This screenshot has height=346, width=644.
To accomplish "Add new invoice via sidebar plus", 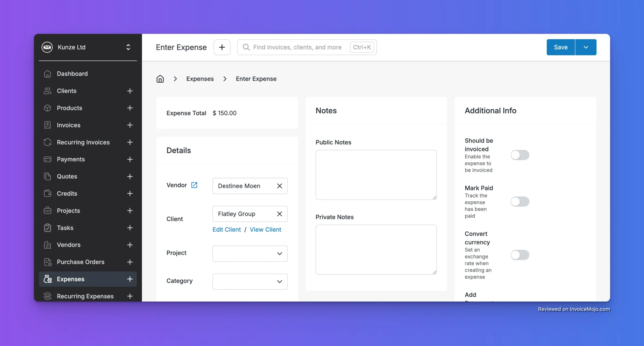I will tap(130, 125).
